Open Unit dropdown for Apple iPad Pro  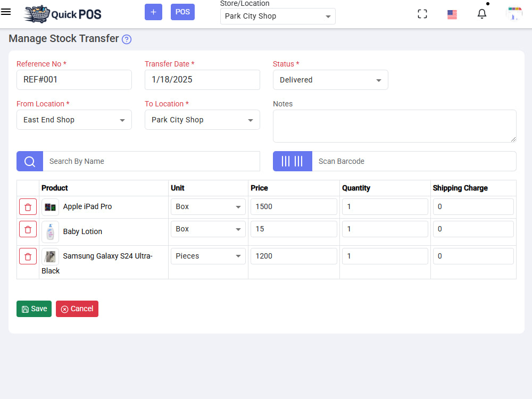[208, 206]
